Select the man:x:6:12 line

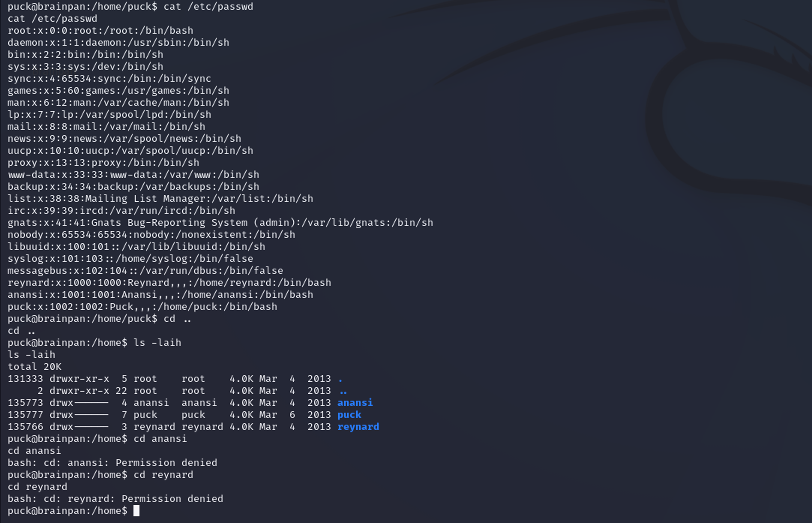(x=118, y=103)
